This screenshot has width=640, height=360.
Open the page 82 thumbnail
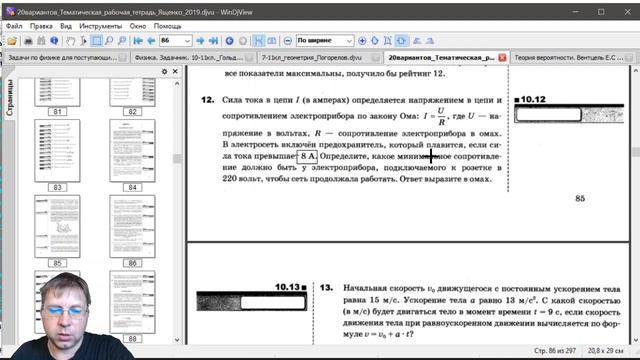click(x=132, y=93)
